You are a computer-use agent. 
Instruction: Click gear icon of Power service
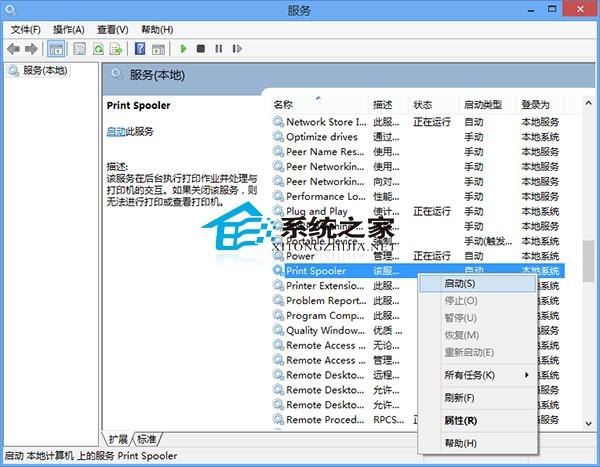278,256
